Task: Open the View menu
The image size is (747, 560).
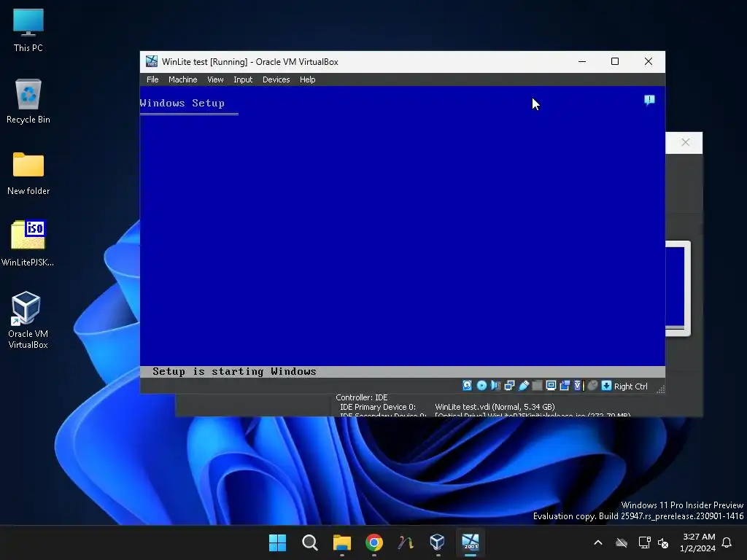Action: [215, 79]
